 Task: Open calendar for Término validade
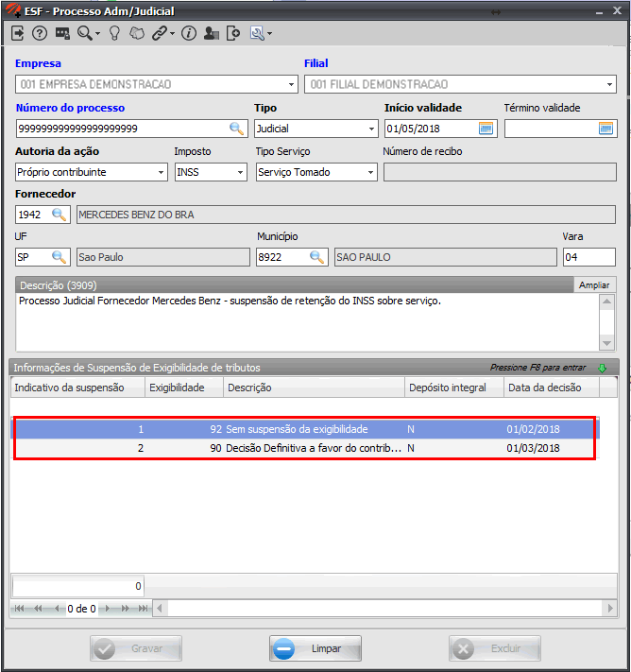click(605, 129)
